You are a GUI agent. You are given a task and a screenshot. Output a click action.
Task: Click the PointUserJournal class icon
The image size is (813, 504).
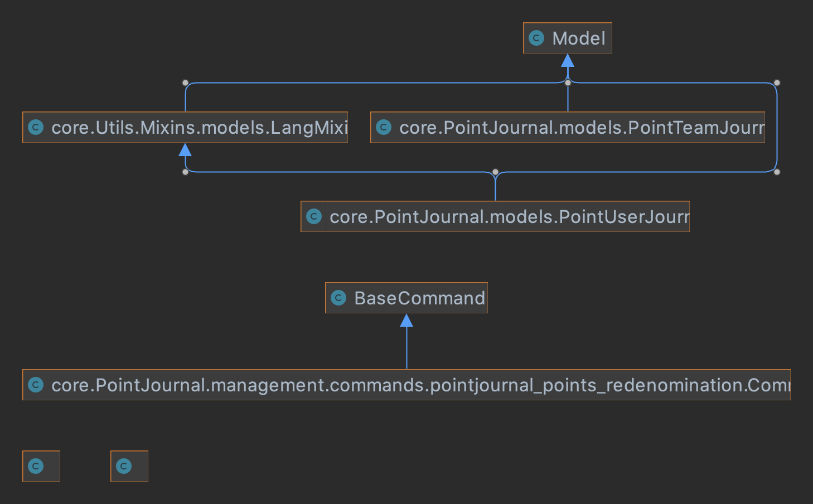pos(314,216)
